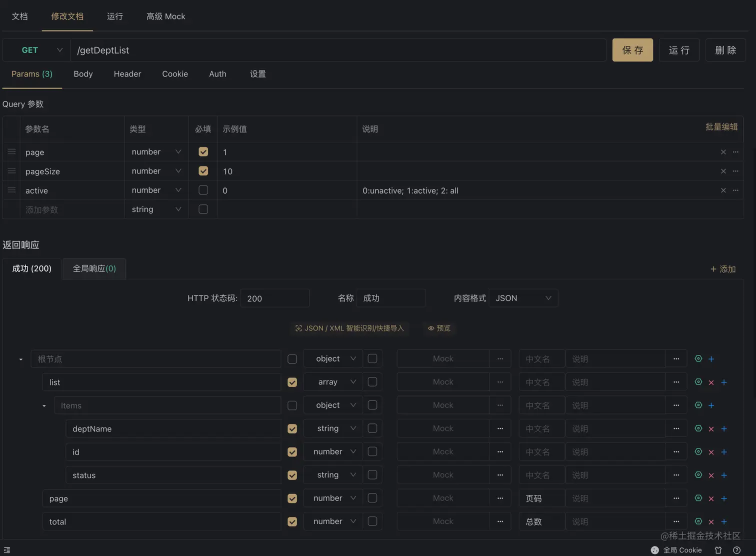This screenshot has width=756, height=556.
Task: Open advanced settings for total field
Action: [698, 521]
